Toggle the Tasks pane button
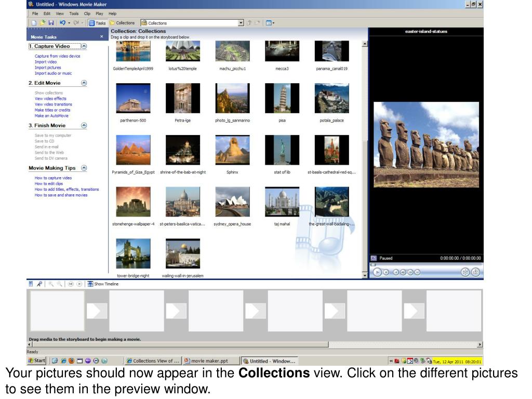532x399 pixels. (x=97, y=23)
